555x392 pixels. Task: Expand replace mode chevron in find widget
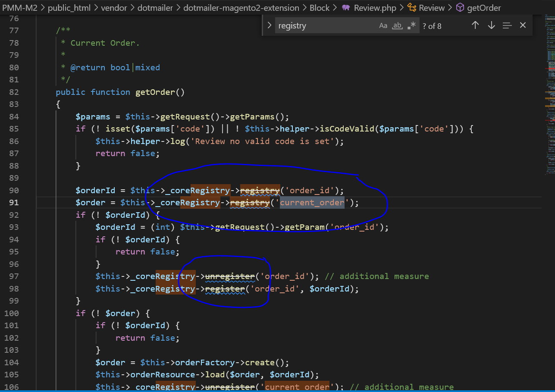coord(269,25)
